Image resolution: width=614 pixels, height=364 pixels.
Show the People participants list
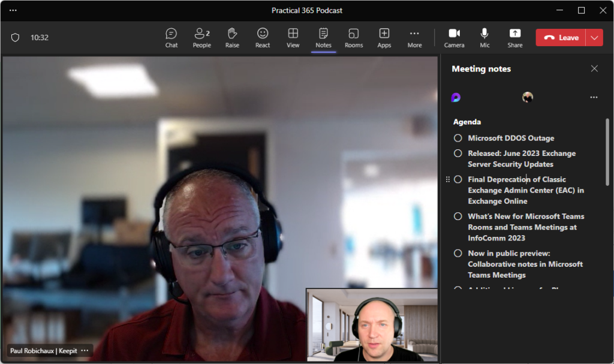pyautogui.click(x=201, y=38)
